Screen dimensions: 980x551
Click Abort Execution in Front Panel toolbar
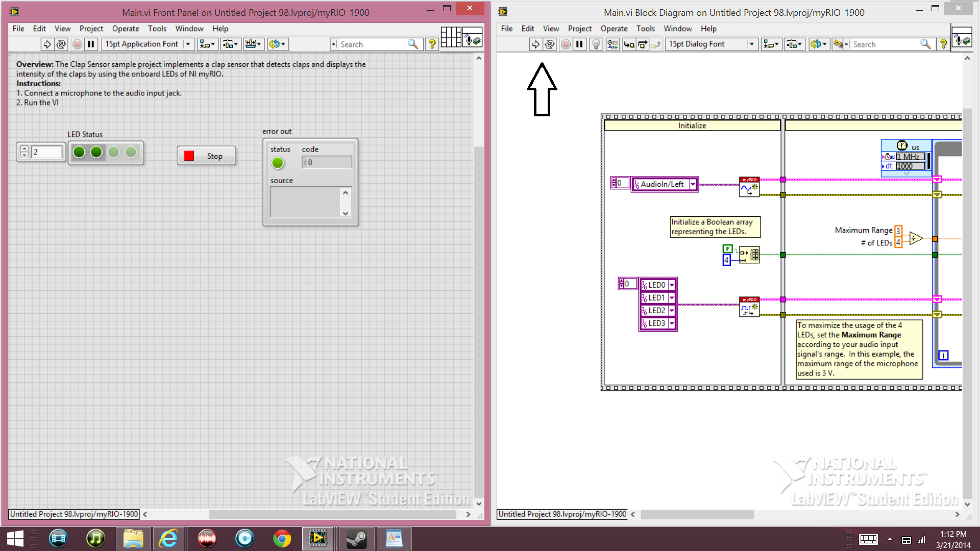[77, 44]
